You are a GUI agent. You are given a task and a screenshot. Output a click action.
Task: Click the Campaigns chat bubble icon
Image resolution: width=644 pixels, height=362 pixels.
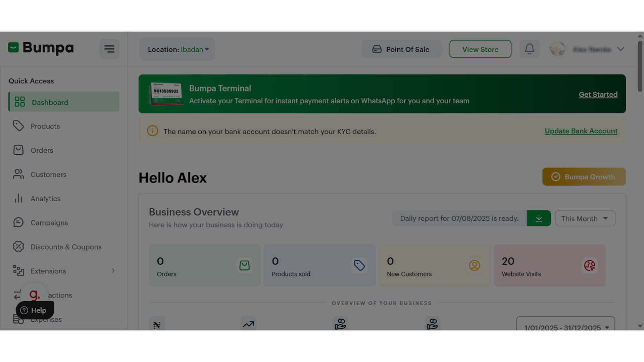(x=18, y=222)
